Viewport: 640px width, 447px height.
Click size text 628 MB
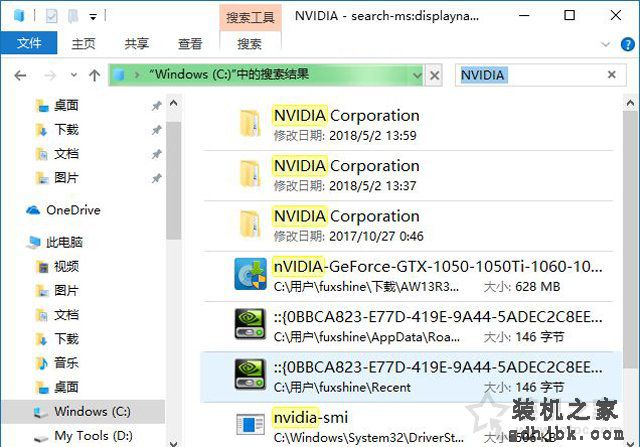[538, 287]
